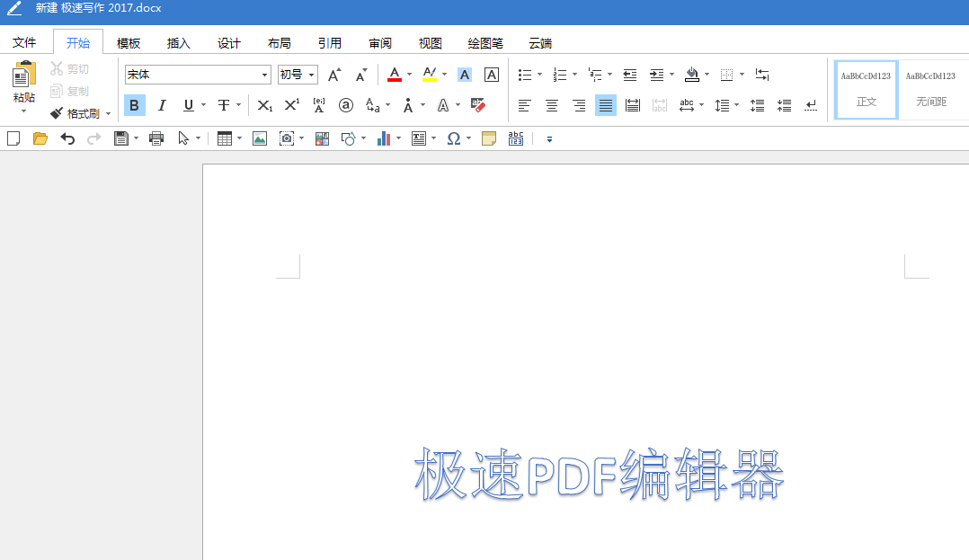Screen dimensions: 969x560
Task: Expand the paste options arrow
Action: [x=24, y=111]
